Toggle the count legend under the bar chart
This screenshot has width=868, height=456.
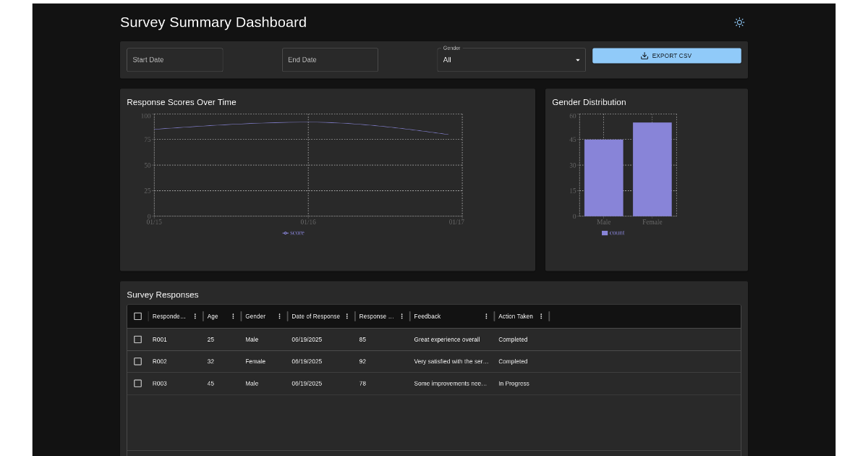click(x=613, y=232)
